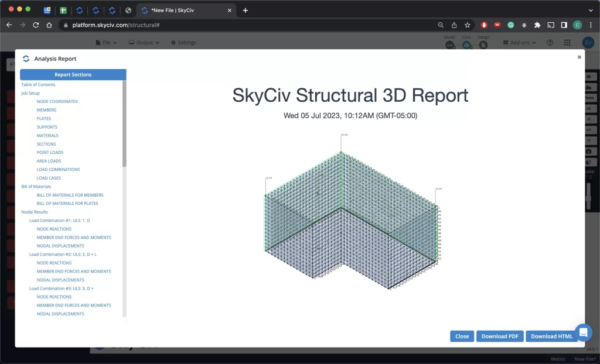
Task: Bookmark this page with star icon
Action: coord(467,25)
